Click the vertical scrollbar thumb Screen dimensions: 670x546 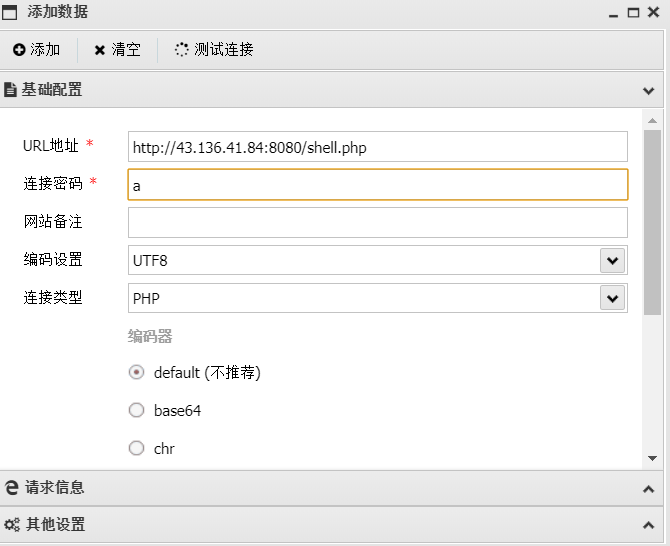coord(652,220)
